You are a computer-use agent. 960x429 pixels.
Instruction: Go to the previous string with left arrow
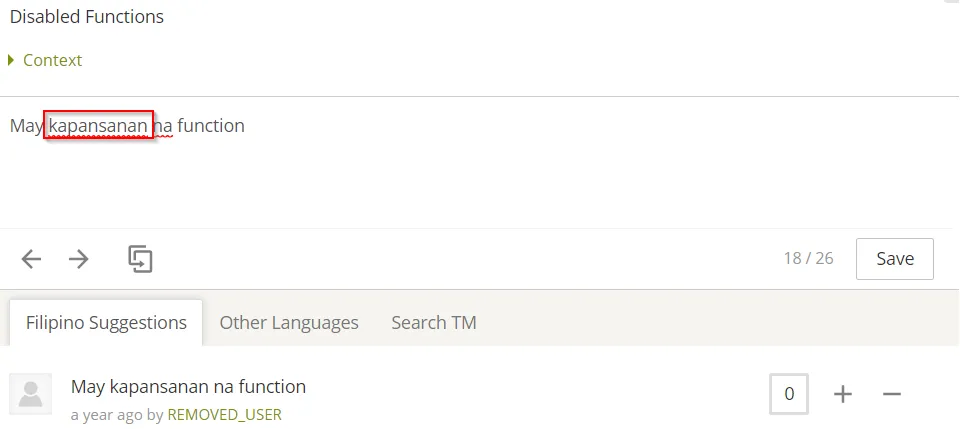pos(31,259)
